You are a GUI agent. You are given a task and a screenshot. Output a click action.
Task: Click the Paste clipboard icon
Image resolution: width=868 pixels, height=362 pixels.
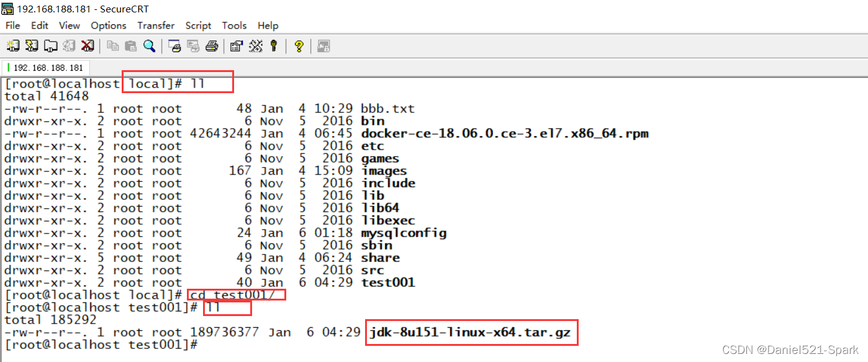coord(130,46)
